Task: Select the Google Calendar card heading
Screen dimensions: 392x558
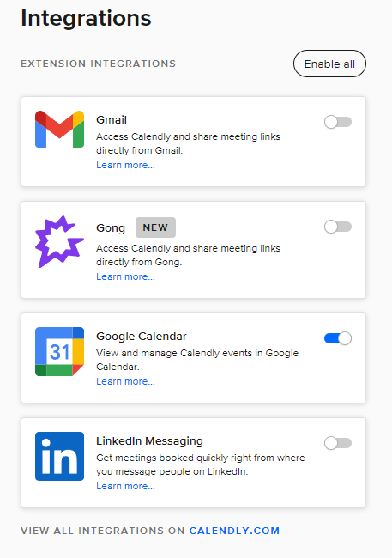Action: (142, 337)
